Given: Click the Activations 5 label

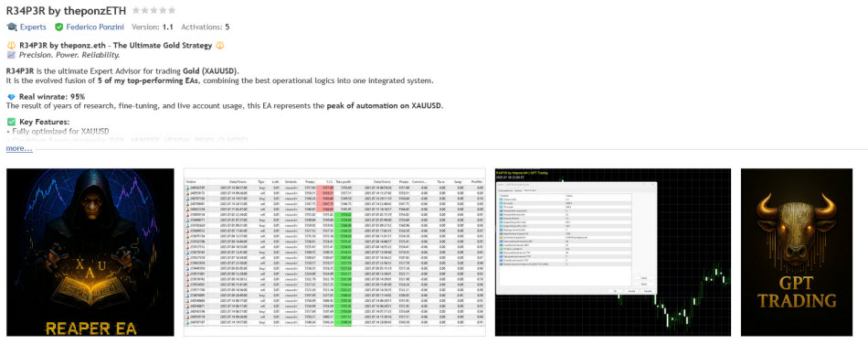Looking at the screenshot, I should click(x=206, y=27).
